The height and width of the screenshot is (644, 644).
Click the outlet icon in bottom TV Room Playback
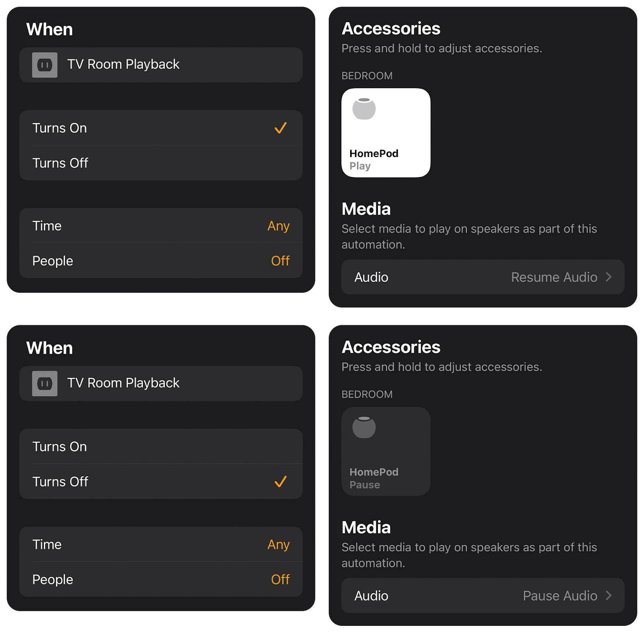(x=45, y=384)
